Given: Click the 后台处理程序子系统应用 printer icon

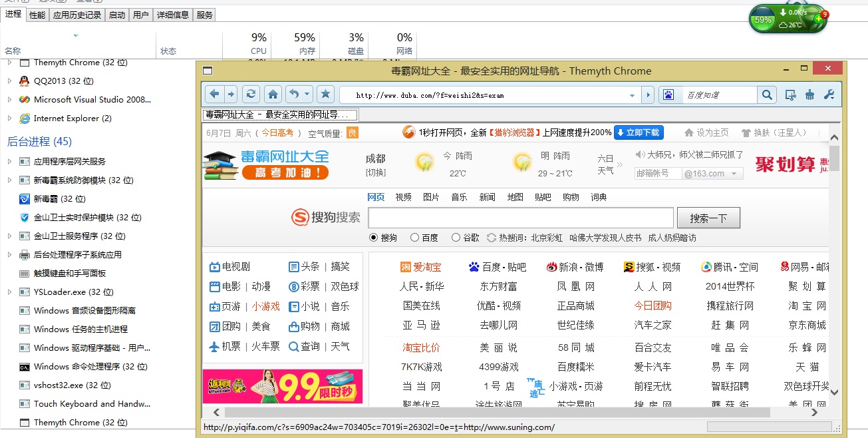Looking at the screenshot, I should click(x=25, y=255).
